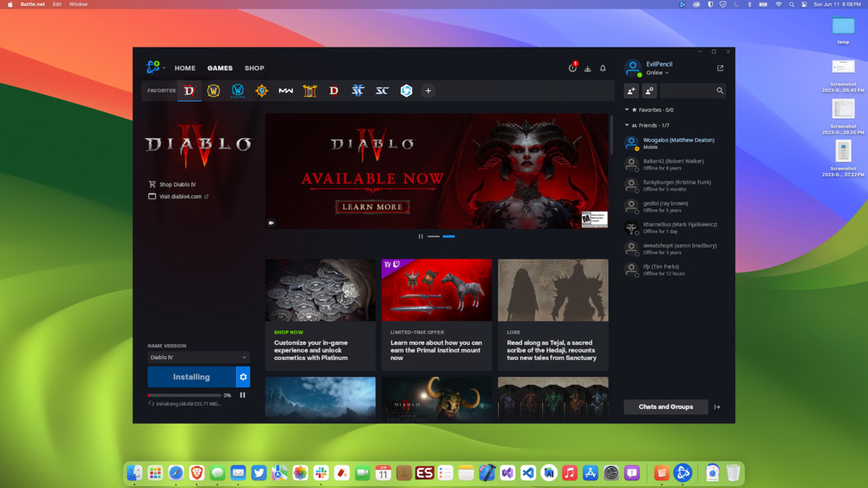
Task: Collapse social panel with arrow beside Chats
Action: [x=717, y=407]
